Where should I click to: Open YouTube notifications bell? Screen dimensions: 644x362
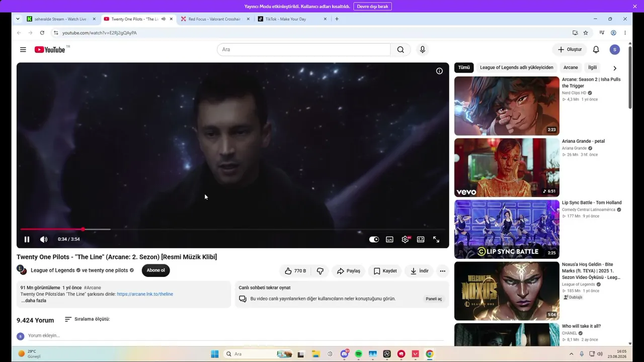point(596,49)
